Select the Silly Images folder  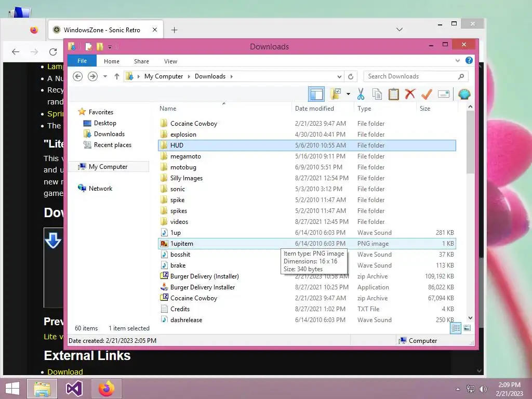(307, 178)
